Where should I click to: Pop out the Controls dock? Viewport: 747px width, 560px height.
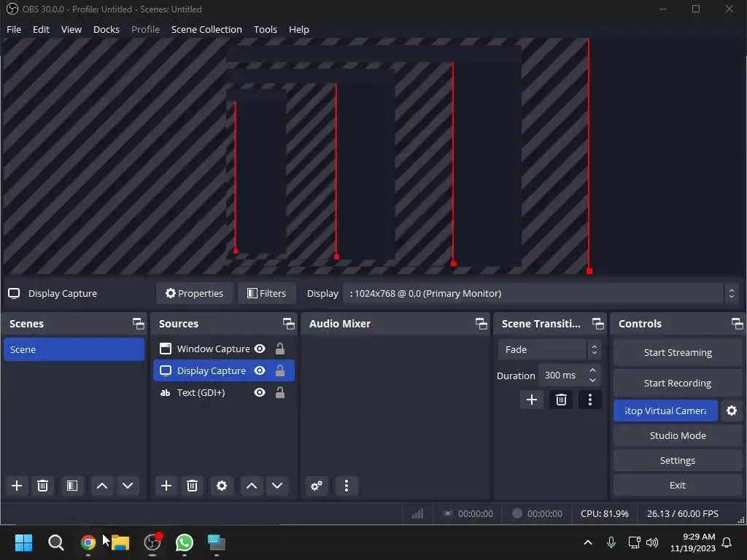tap(737, 324)
